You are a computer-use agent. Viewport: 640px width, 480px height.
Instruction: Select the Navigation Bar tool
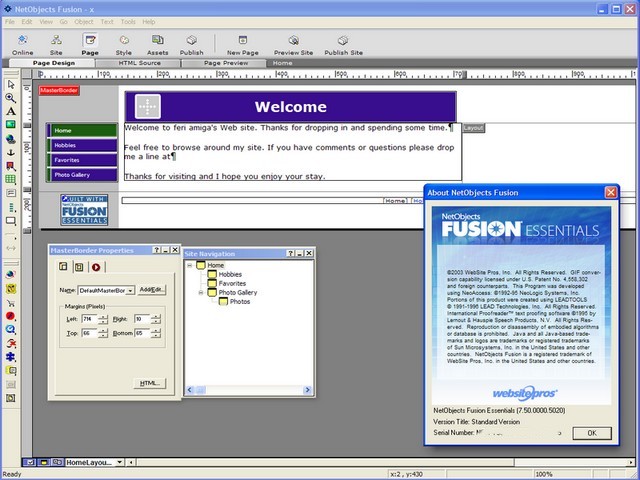[11, 207]
